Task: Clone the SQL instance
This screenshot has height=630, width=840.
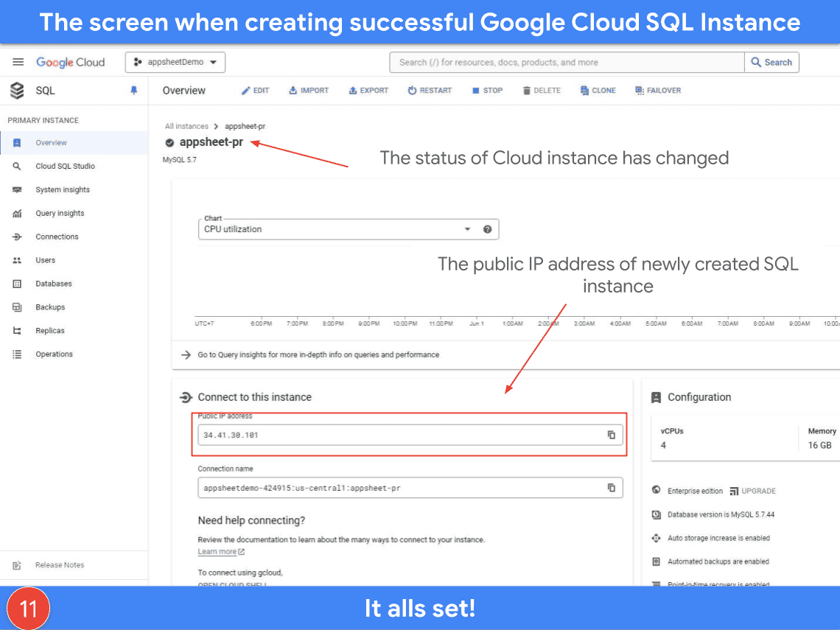Action: click(598, 91)
